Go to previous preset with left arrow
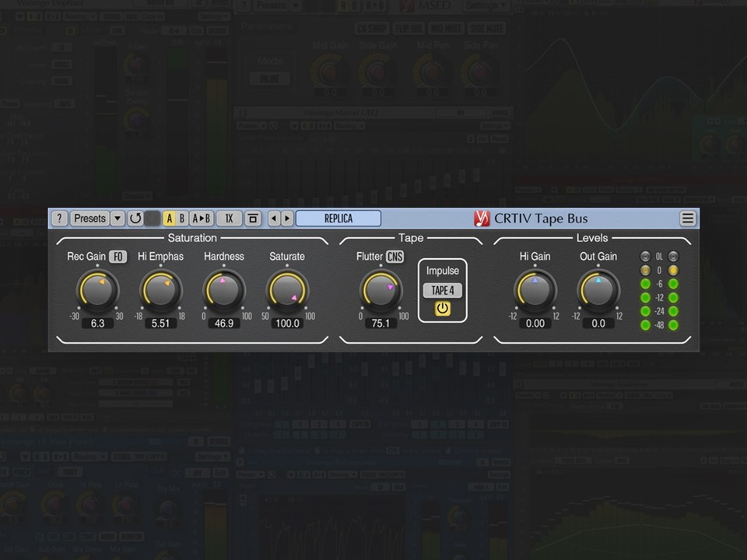This screenshot has width=747, height=560. [274, 219]
